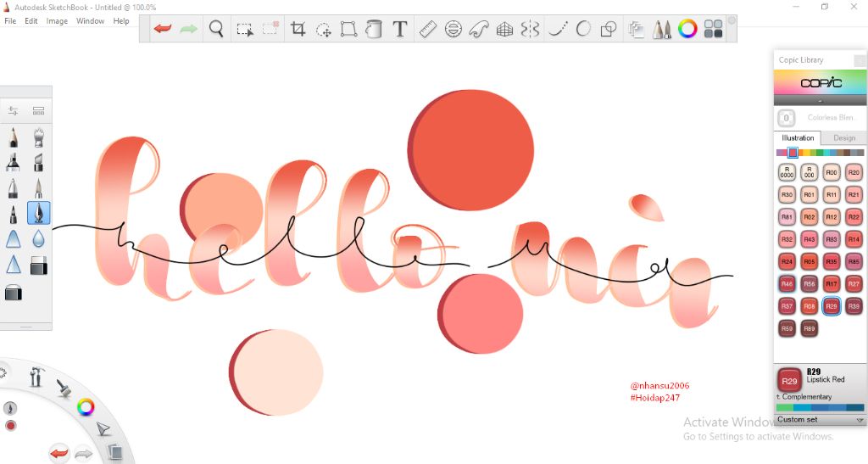
Task: Select the Pencil brush
Action: coord(14,137)
